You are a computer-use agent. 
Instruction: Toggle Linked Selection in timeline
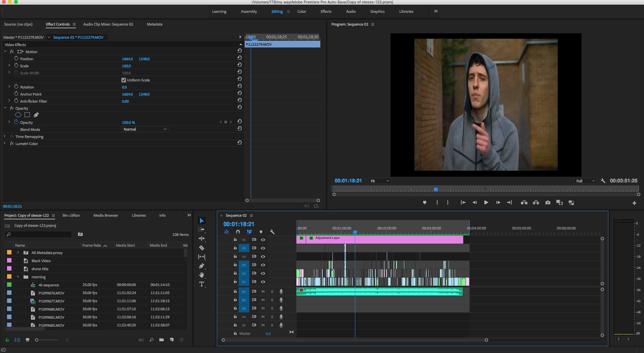click(249, 232)
